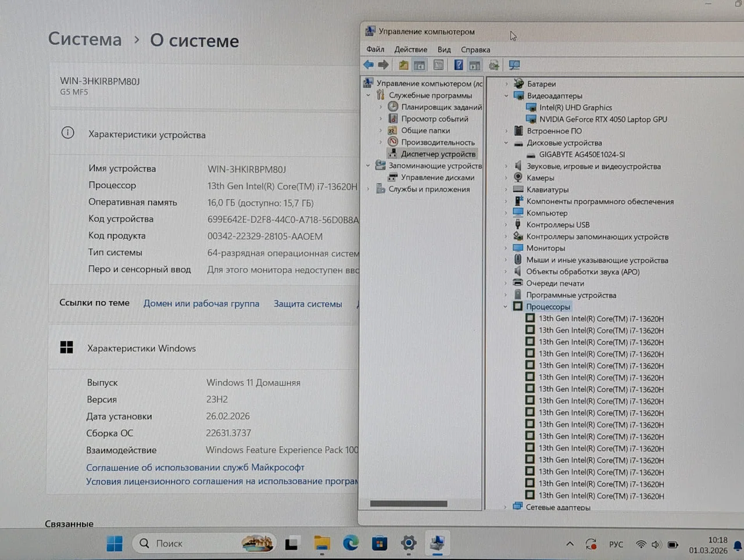Open the Windows Start button
Viewport: 744px width, 560px height.
pos(115,544)
